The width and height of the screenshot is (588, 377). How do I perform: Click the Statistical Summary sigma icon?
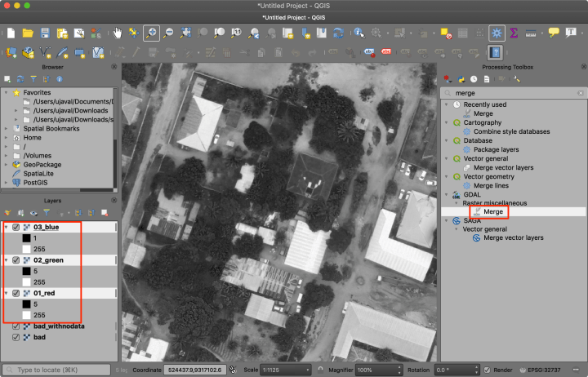tap(514, 33)
